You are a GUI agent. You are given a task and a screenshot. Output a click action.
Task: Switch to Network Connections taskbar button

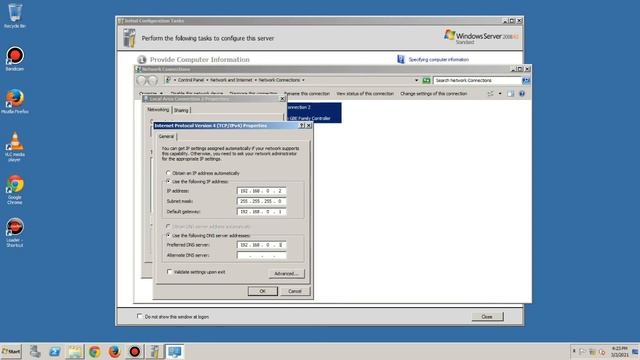coord(175,351)
